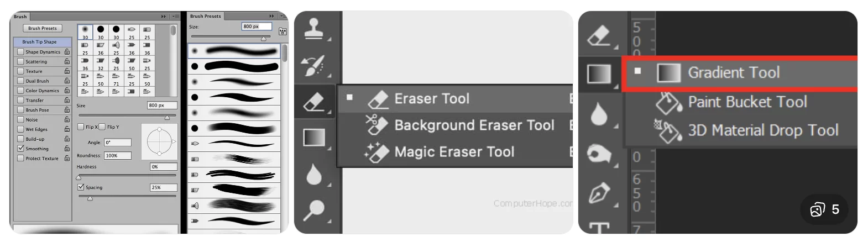The image size is (868, 242).
Task: Click the icon right of Brush Presets size field
Action: tap(283, 31)
